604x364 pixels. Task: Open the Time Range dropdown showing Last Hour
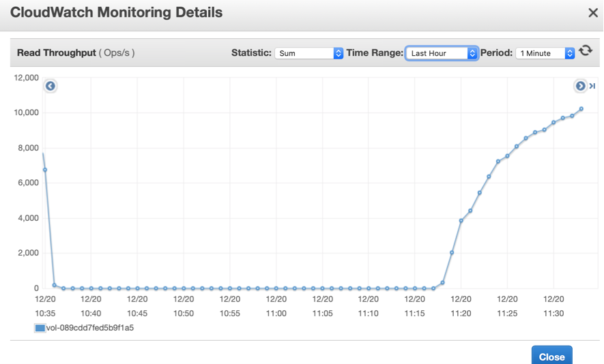442,53
